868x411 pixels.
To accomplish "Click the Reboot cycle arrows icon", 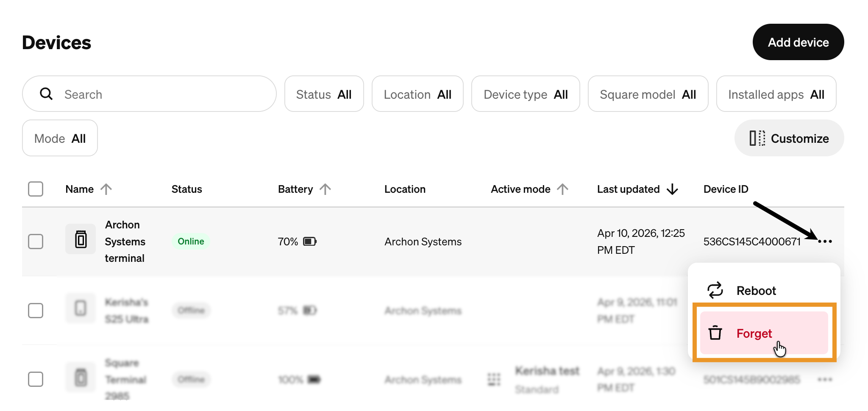I will tap(715, 290).
